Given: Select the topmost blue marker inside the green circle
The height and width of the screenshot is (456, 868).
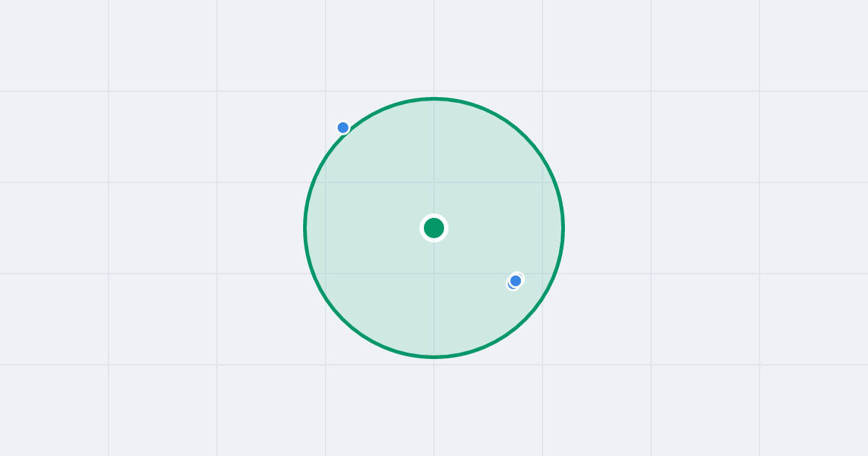Looking at the screenshot, I should point(516,280).
